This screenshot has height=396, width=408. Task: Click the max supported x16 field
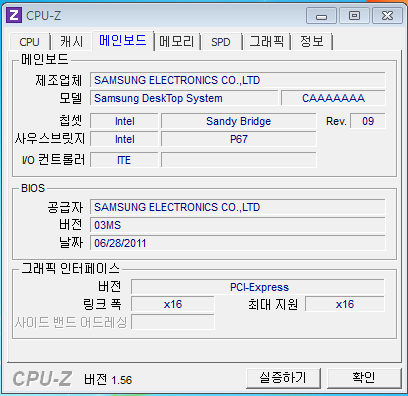(345, 304)
